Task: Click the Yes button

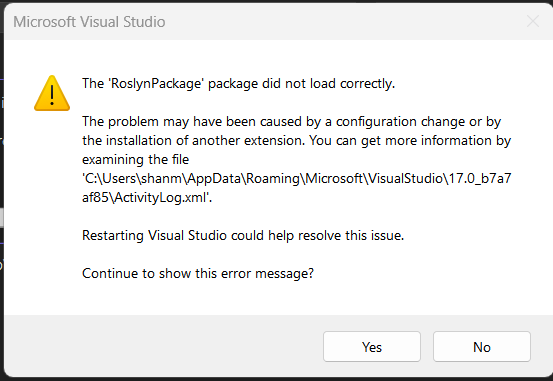Action: pos(372,347)
